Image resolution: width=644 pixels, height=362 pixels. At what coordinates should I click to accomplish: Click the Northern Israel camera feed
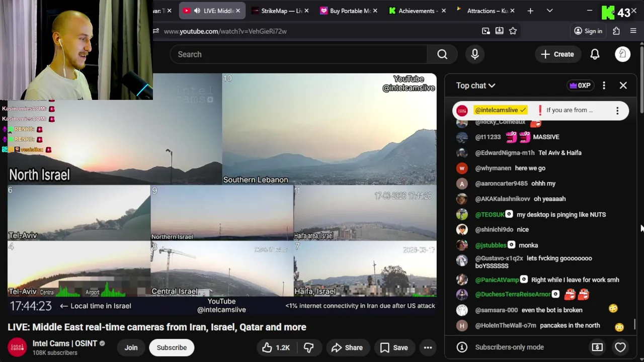[222, 213]
